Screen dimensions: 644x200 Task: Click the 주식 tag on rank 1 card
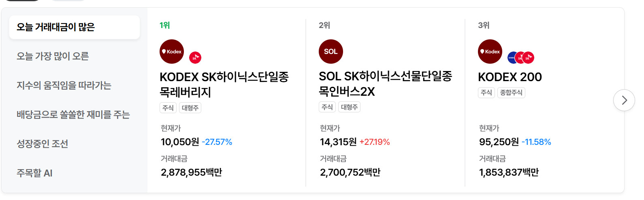[x=168, y=108]
